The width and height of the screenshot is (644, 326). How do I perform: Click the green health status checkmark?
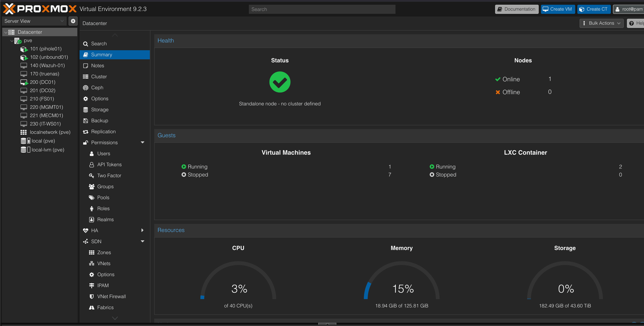pyautogui.click(x=280, y=82)
